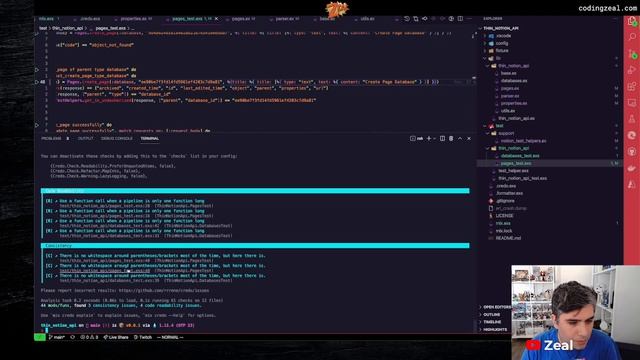Expand the fixture folder in the explorer
This screenshot has width=640, height=360.
pyautogui.click(x=502, y=51)
